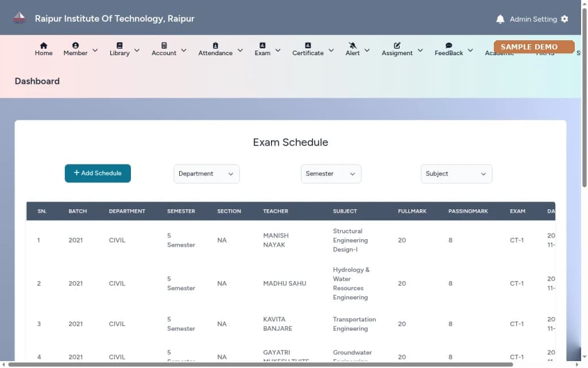Open the Certificate menu label
Viewport: 588px width, 368px height.
tap(308, 53)
